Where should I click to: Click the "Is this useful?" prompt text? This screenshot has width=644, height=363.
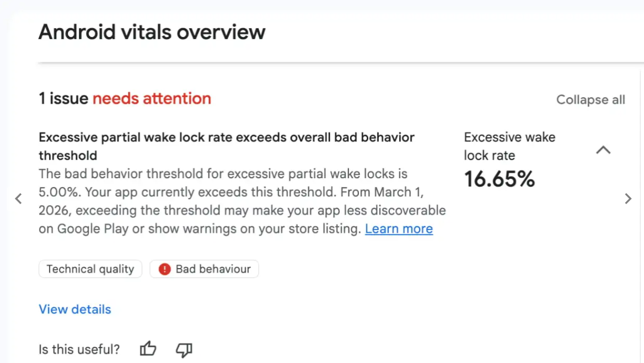coord(79,349)
